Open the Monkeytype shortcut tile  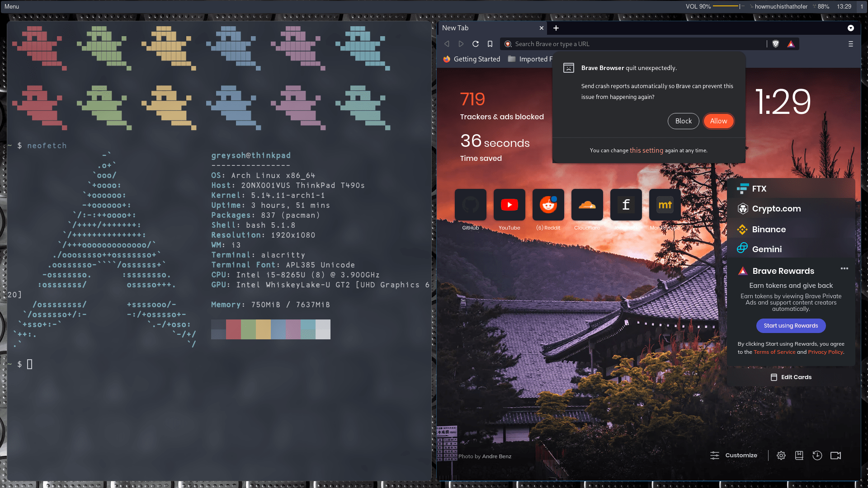(x=665, y=205)
